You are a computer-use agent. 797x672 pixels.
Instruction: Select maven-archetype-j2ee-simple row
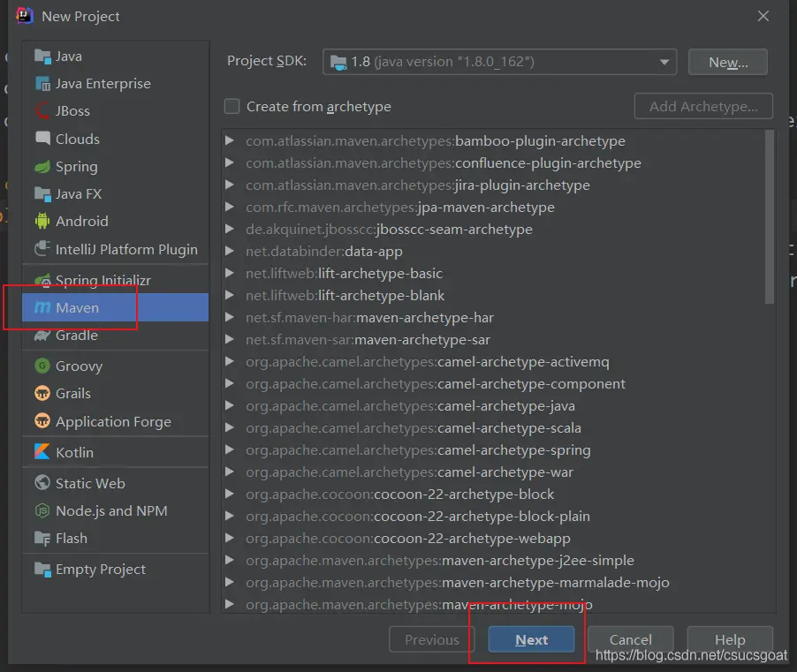coord(499,560)
